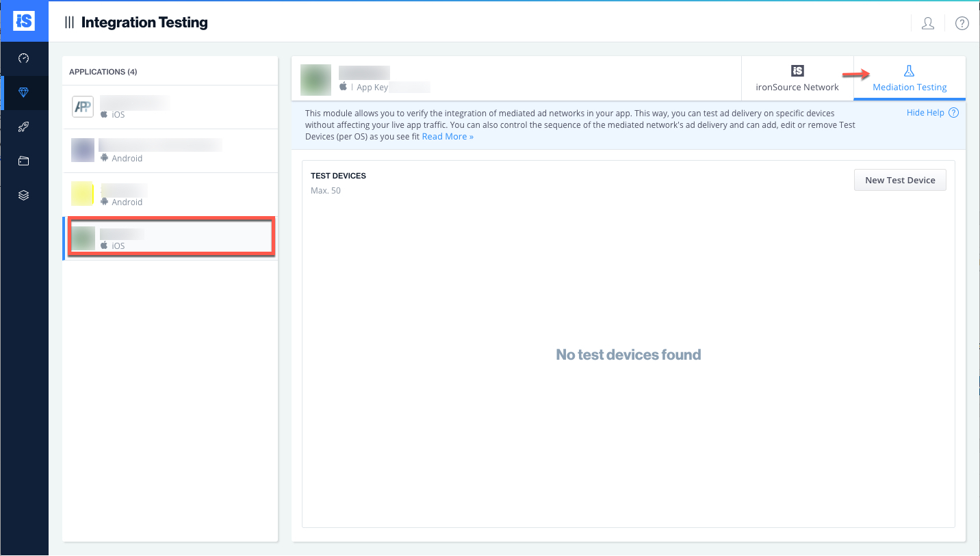Screen dimensions: 980x556
Task: Switch to the Mediation Testing tab
Action: coord(910,79)
